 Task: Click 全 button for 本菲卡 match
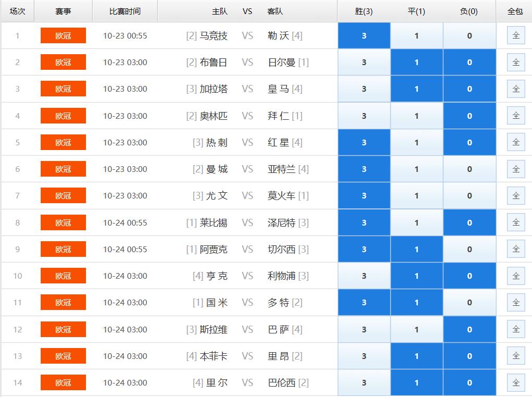[x=516, y=356]
